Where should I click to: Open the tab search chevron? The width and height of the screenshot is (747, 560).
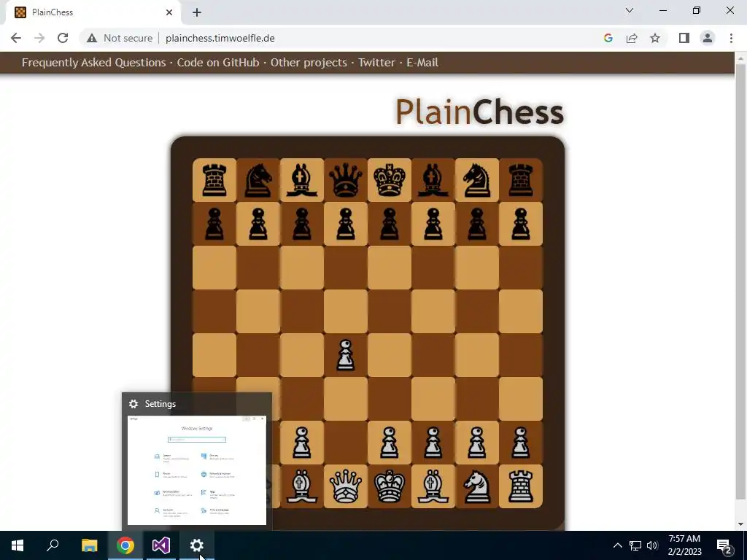pos(630,10)
